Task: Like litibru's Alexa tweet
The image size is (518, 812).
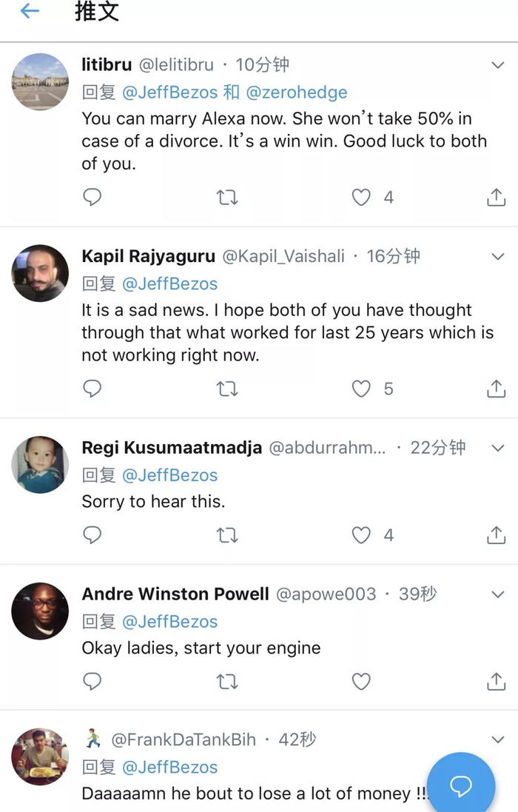Action: coord(361,197)
